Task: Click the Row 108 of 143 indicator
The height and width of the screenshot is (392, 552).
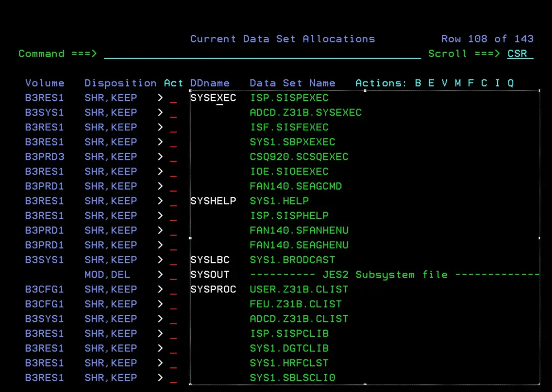Action: click(x=487, y=39)
